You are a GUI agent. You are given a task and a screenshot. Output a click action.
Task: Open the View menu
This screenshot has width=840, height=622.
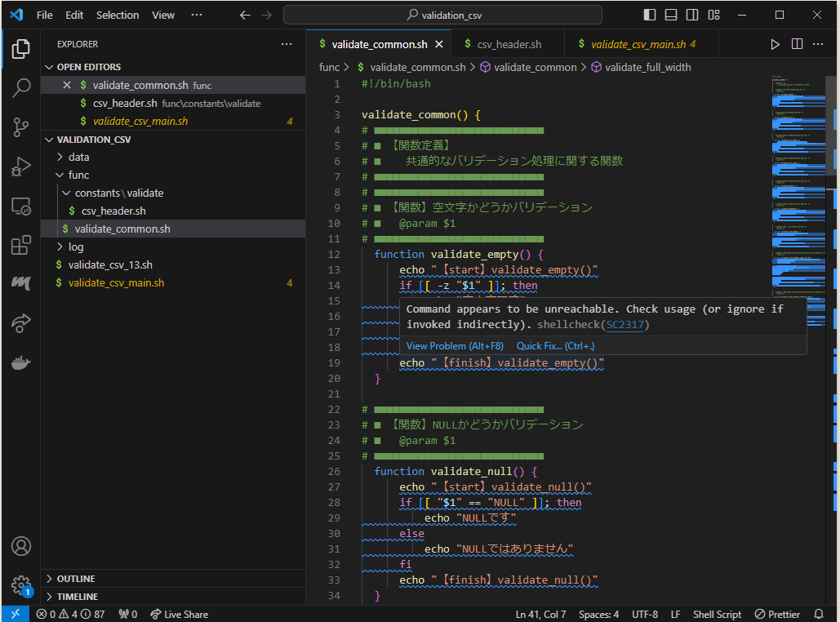(162, 15)
